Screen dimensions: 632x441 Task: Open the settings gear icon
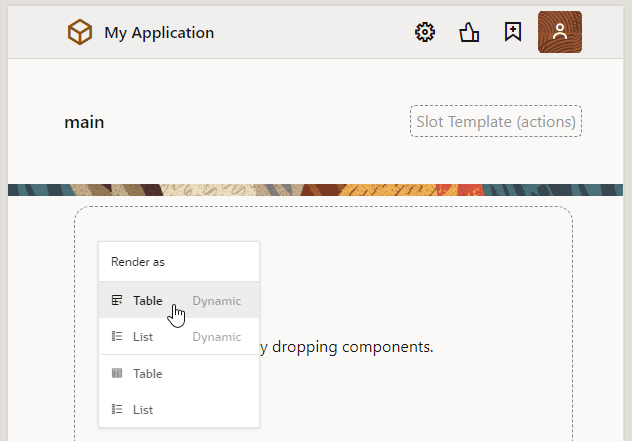425,32
